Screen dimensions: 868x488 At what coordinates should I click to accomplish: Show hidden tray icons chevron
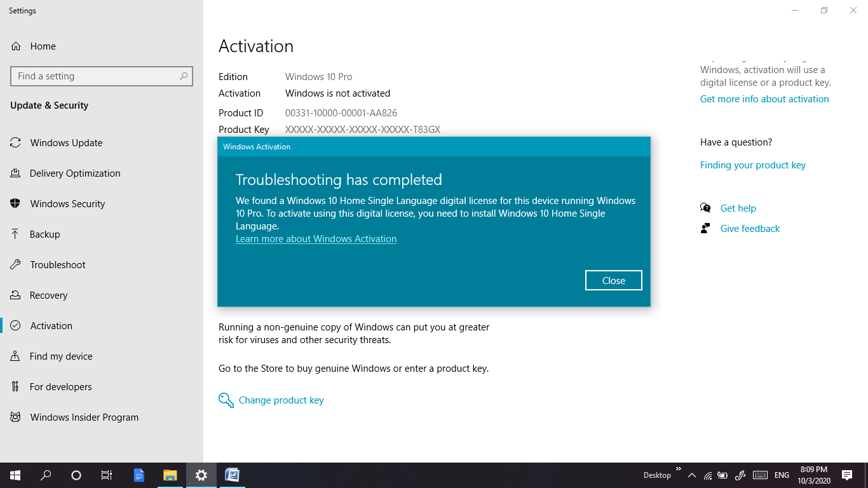point(691,475)
